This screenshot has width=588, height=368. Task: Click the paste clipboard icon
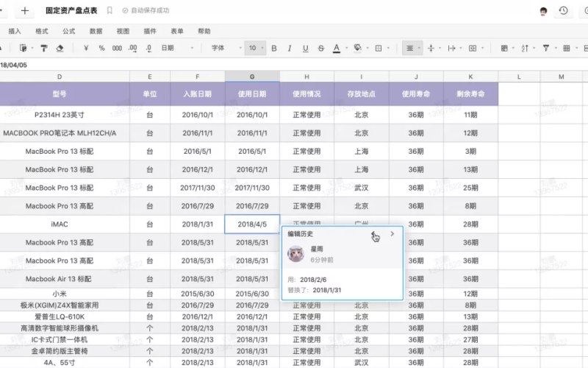click(24, 48)
